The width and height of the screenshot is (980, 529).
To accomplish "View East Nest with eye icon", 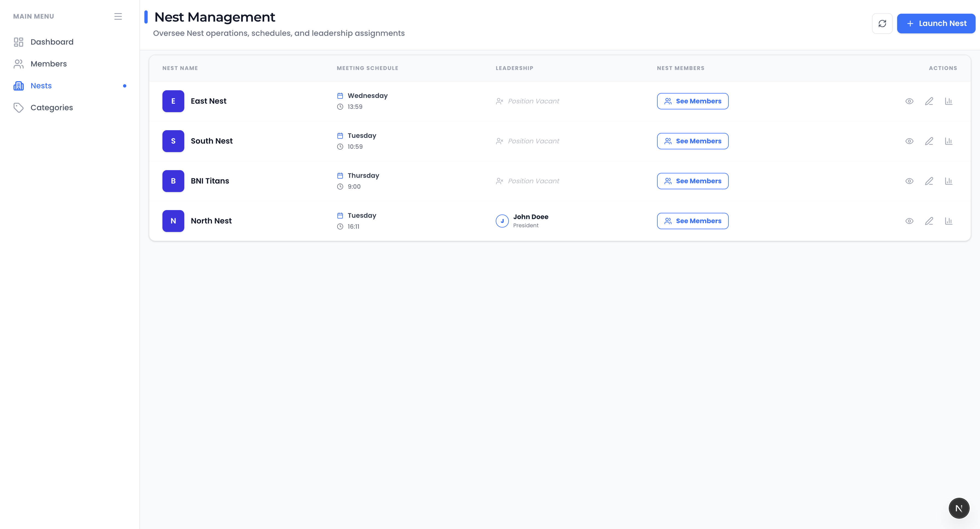I will (909, 101).
